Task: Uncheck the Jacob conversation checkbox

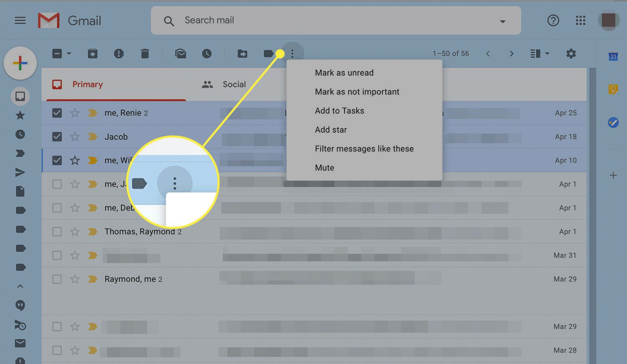Action: (x=57, y=136)
